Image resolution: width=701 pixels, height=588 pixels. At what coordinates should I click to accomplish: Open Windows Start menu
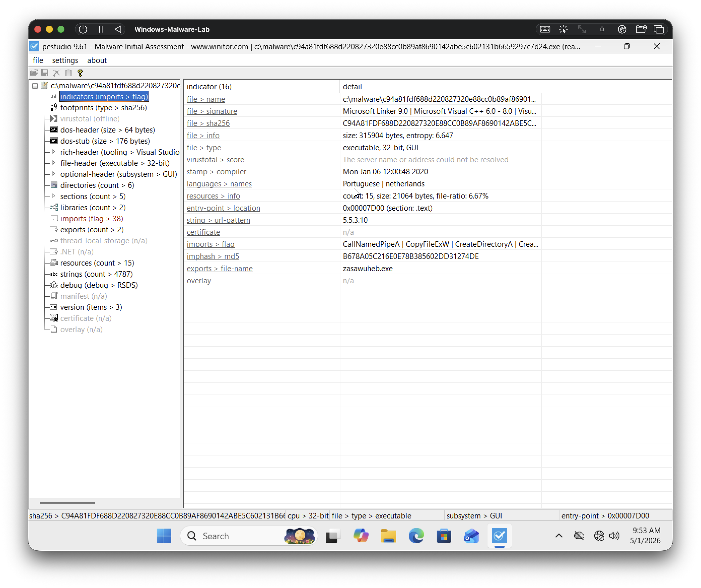(164, 536)
